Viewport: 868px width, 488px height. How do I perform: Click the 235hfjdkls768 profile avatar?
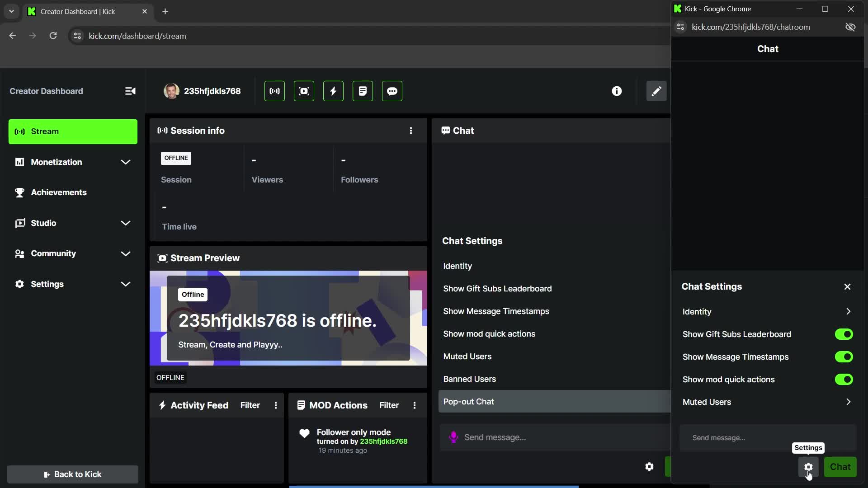tap(171, 91)
